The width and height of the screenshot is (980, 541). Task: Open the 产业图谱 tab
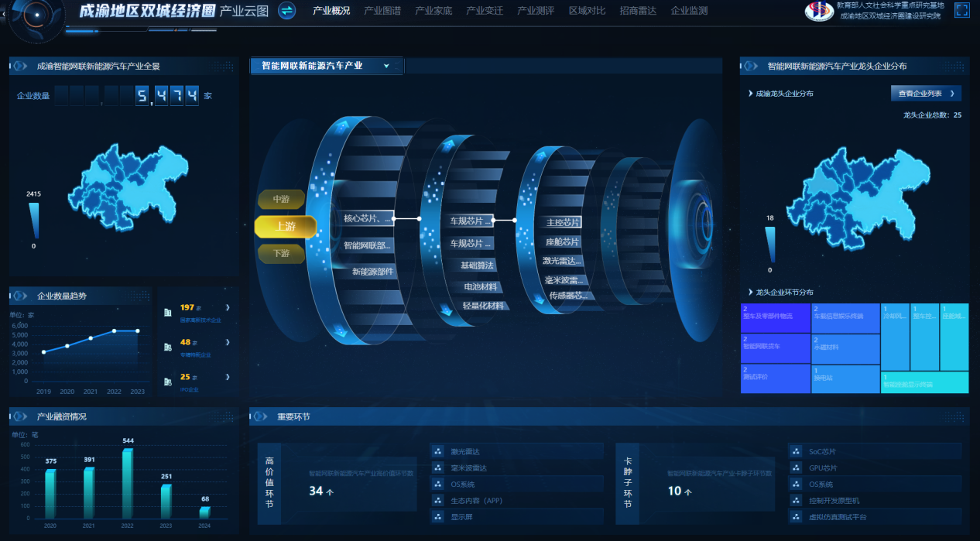click(382, 11)
